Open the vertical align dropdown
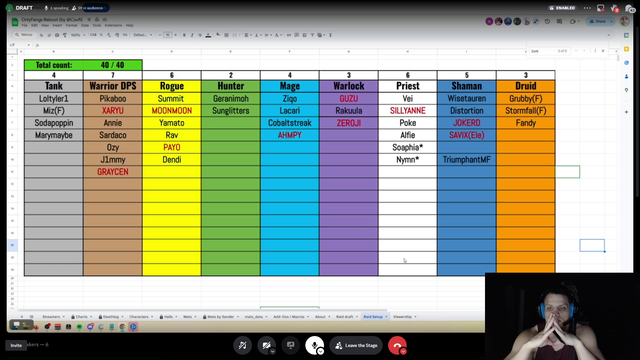The width and height of the screenshot is (640, 360). 258,35
